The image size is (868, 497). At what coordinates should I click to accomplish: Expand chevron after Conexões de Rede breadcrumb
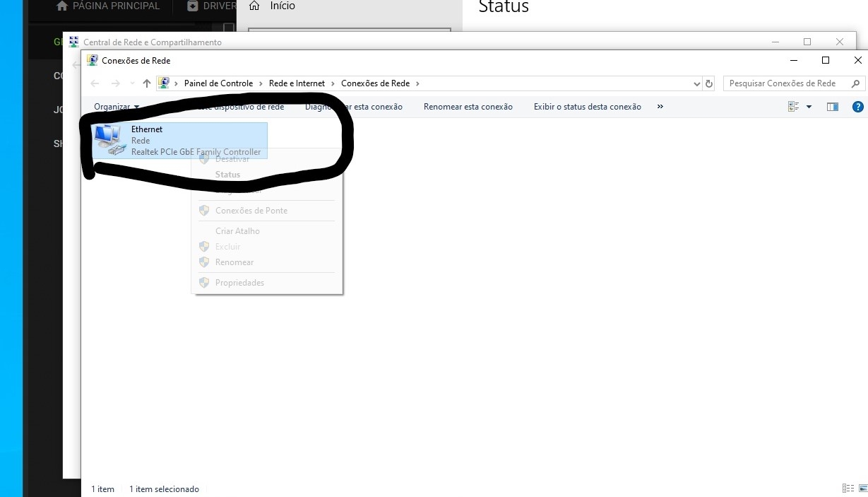point(417,83)
